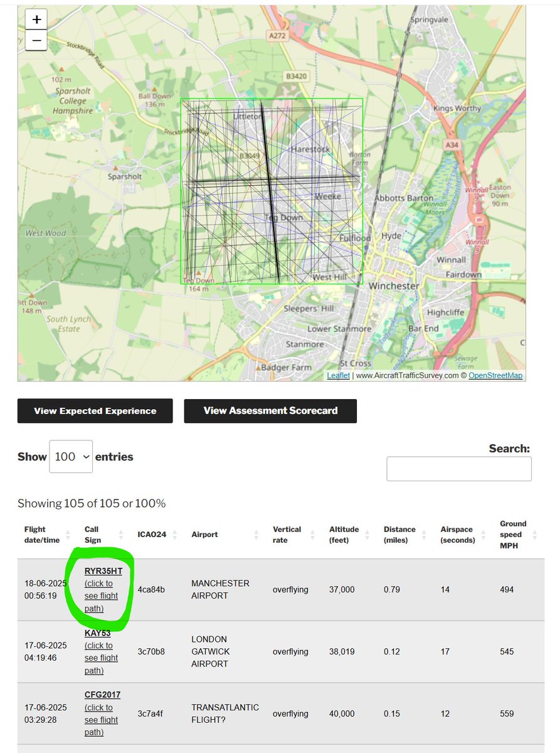This screenshot has height=753, width=560.
Task: Click View Expected Experience
Action: (x=95, y=410)
